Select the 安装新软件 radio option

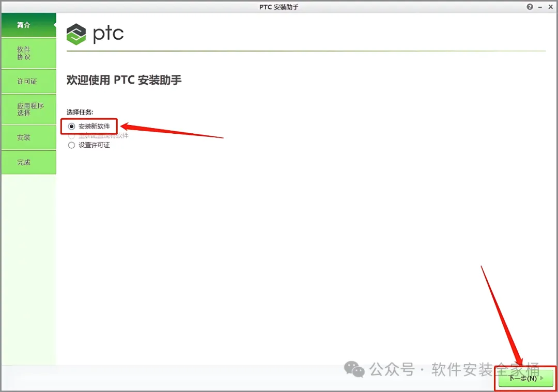71,127
